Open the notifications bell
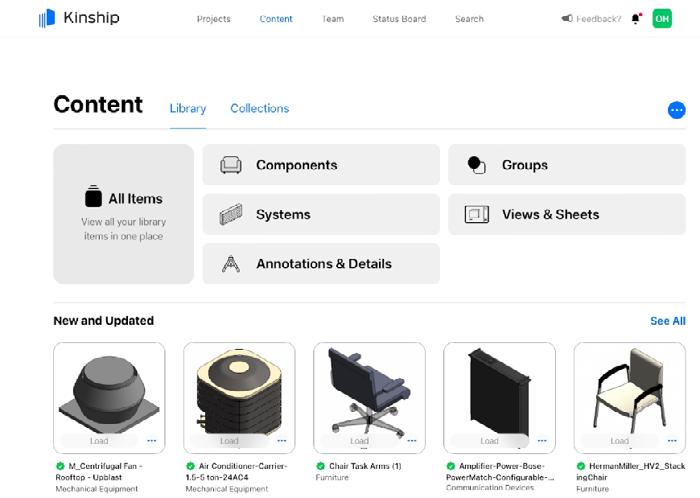This screenshot has width=700, height=498. (636, 19)
